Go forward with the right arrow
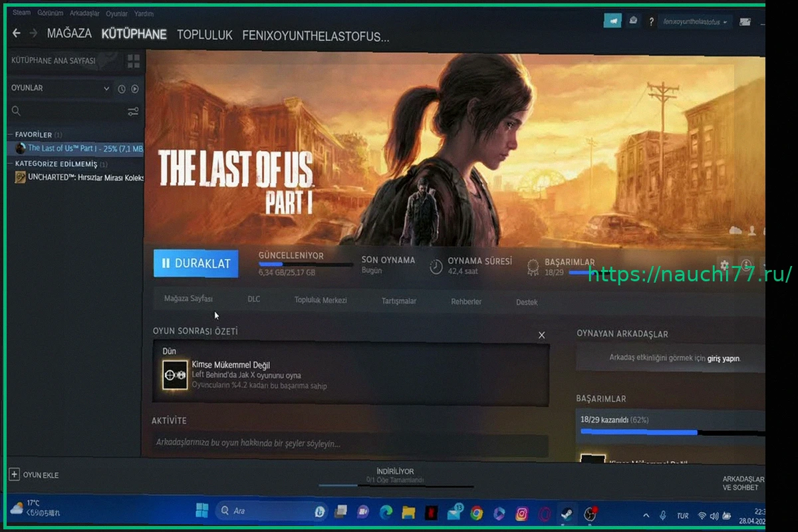This screenshot has width=798, height=532. [33, 33]
